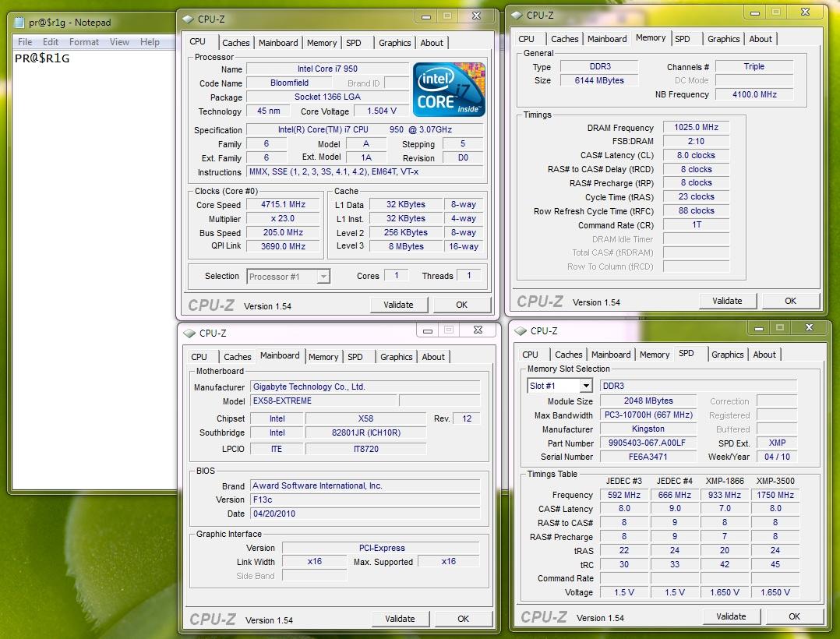
Task: Click Validate in the CPU tab window
Action: click(x=399, y=305)
